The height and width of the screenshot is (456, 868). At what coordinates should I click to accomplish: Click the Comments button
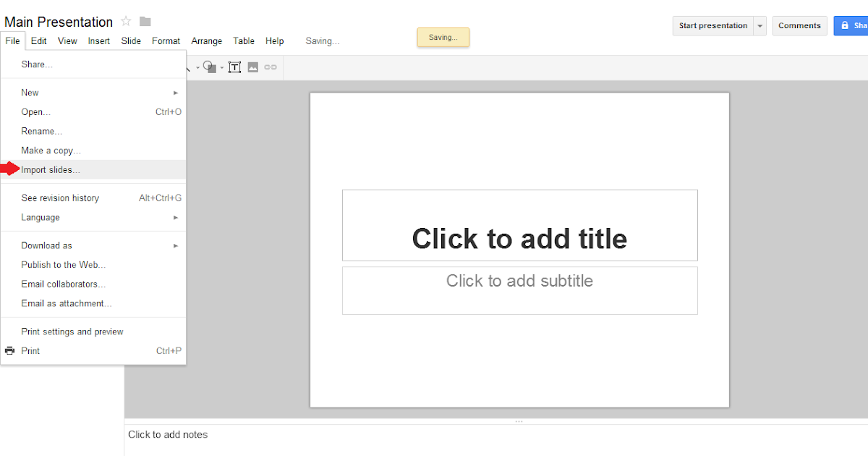[x=799, y=25]
